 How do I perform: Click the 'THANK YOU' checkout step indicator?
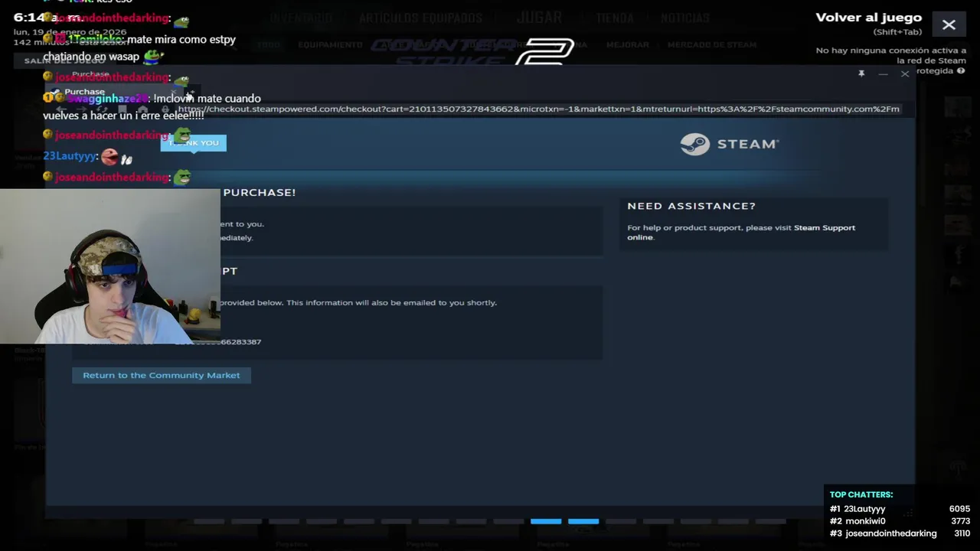point(194,143)
